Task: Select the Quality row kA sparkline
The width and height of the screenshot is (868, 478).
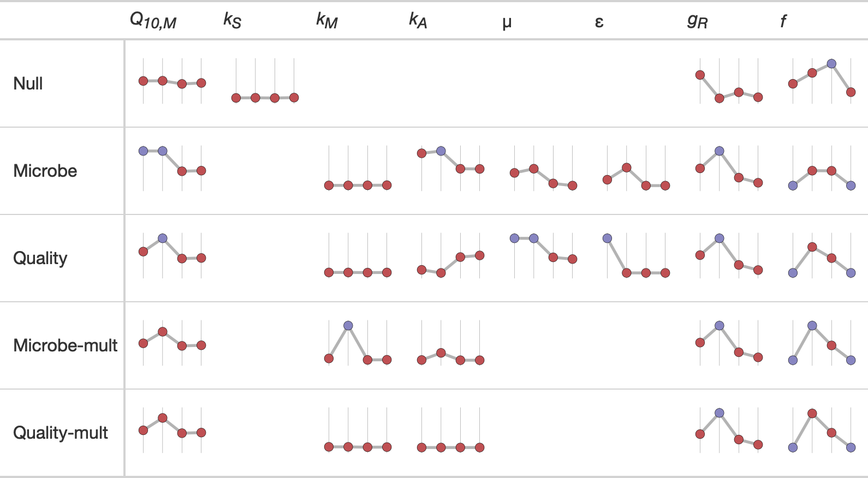Action: [x=450, y=256]
